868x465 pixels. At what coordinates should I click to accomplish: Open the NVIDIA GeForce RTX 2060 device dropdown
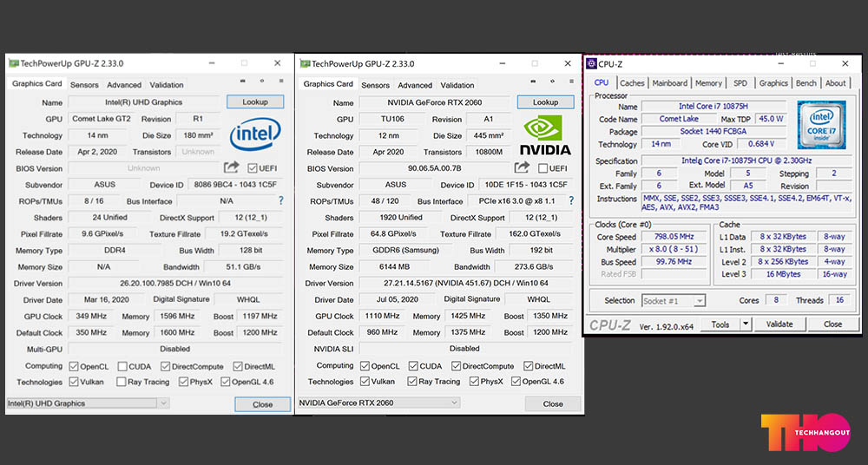point(378,403)
